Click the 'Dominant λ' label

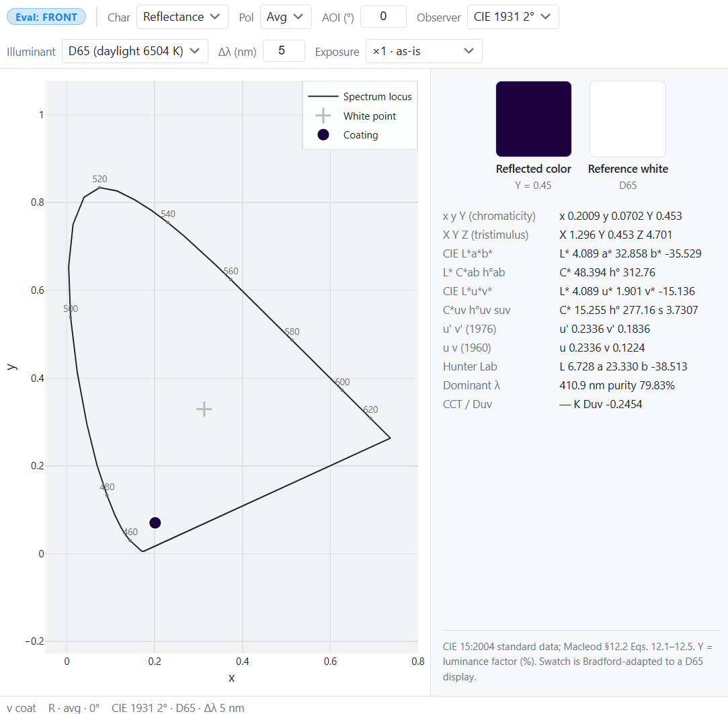(471, 385)
